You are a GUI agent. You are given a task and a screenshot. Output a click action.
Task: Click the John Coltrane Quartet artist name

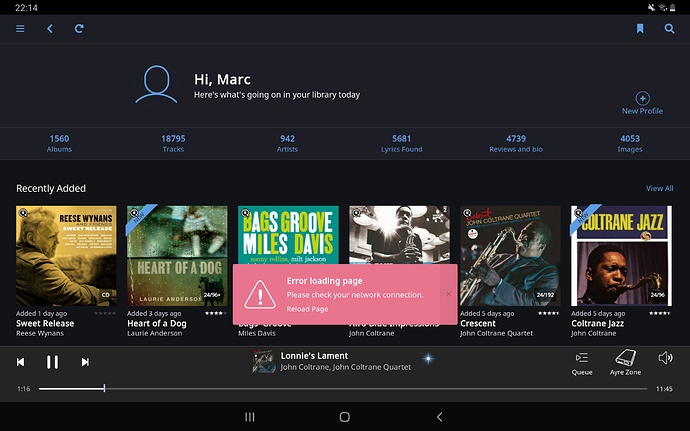pos(496,334)
